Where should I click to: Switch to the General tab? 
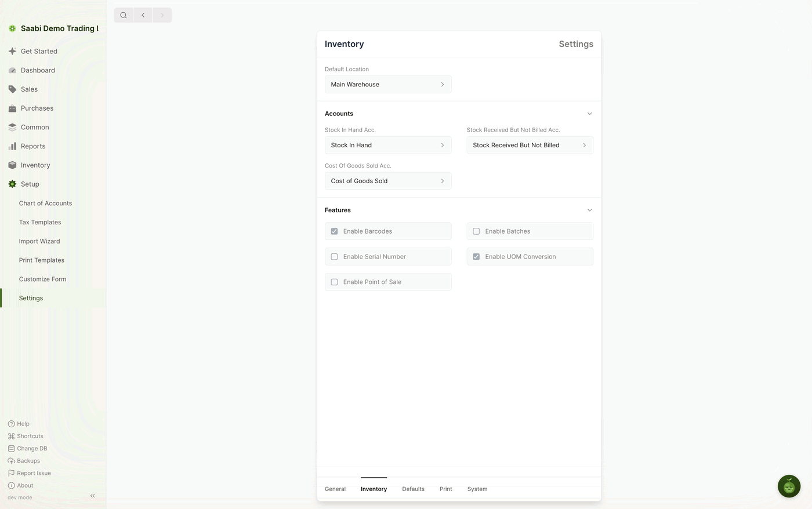pyautogui.click(x=335, y=489)
